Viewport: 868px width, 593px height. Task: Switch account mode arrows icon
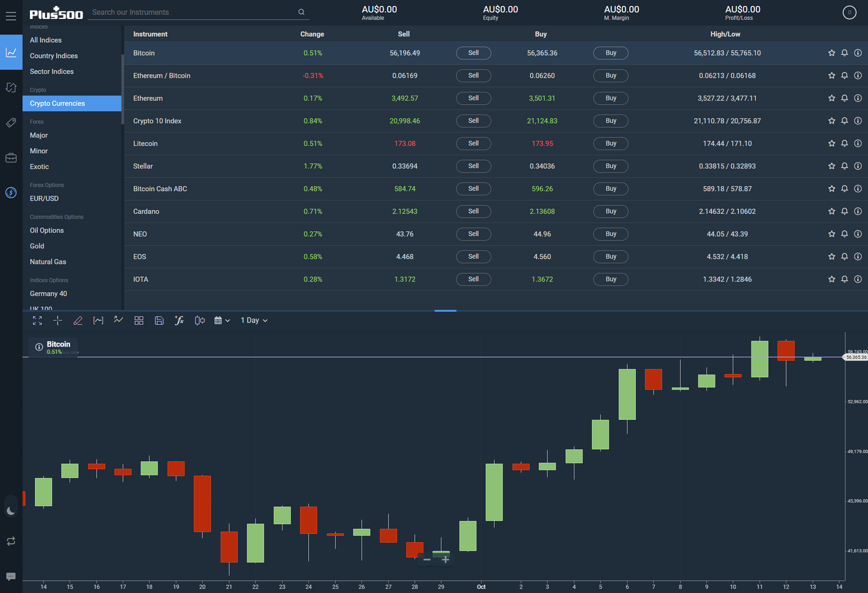tap(11, 541)
